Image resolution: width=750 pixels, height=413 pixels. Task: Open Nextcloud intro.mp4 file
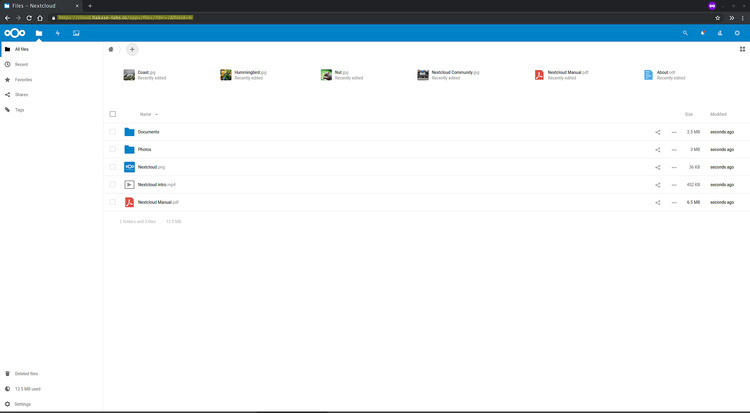point(157,185)
